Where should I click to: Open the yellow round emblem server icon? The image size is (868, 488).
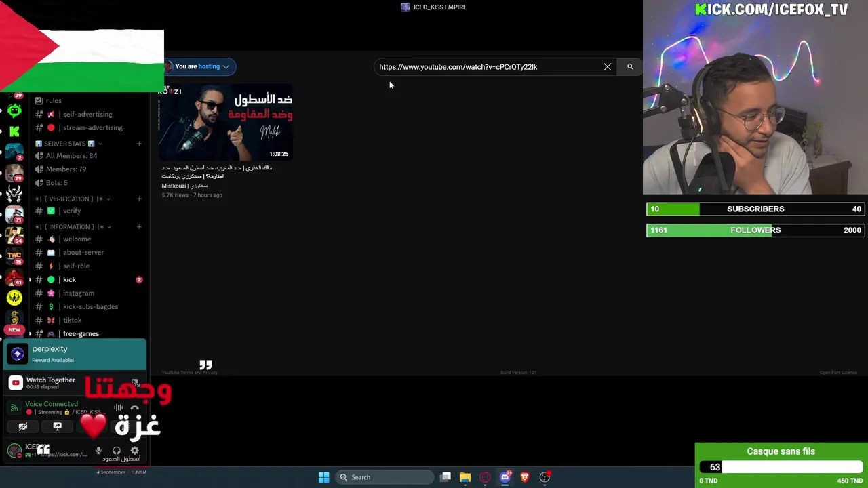(x=14, y=298)
